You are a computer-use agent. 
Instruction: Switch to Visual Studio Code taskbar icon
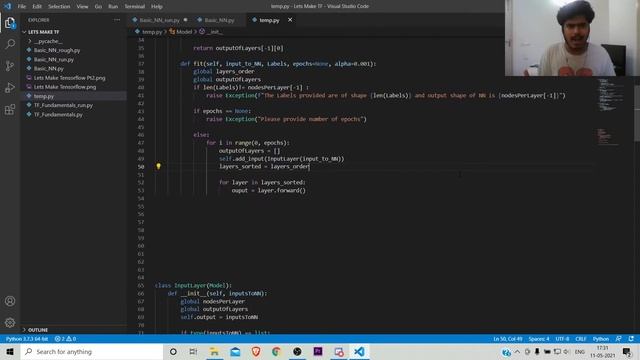(359, 352)
